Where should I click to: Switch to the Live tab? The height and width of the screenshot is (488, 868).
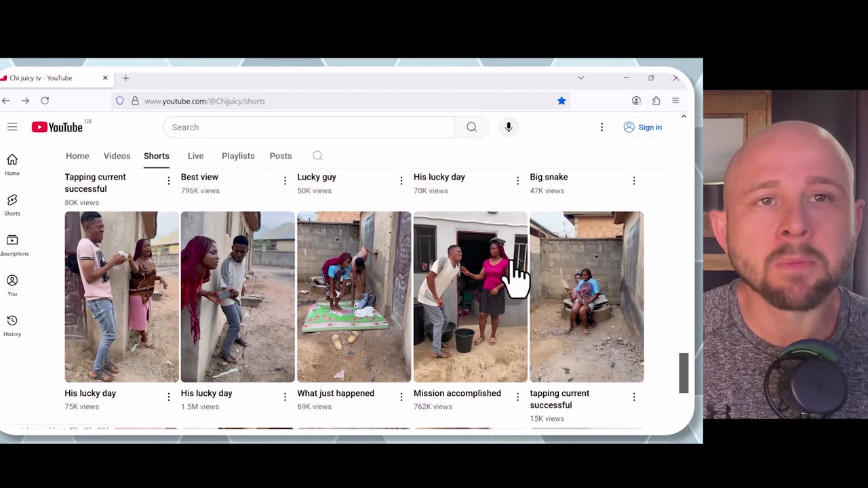coord(195,156)
